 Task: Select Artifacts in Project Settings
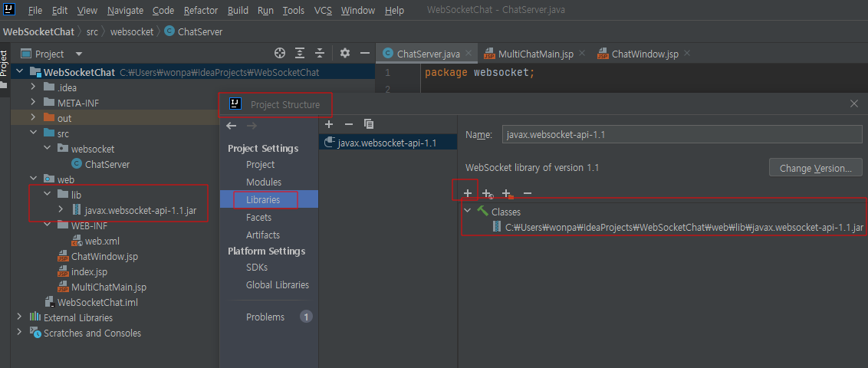263,235
